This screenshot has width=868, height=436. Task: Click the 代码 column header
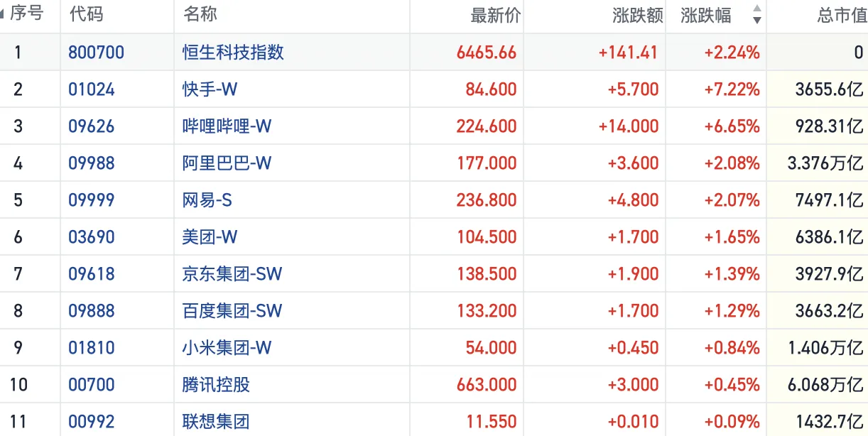pyautogui.click(x=87, y=15)
